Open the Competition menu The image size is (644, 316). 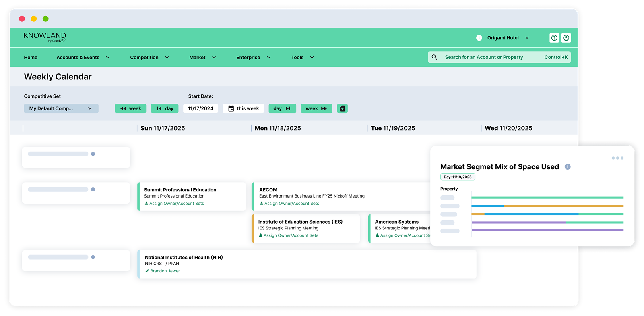point(149,57)
